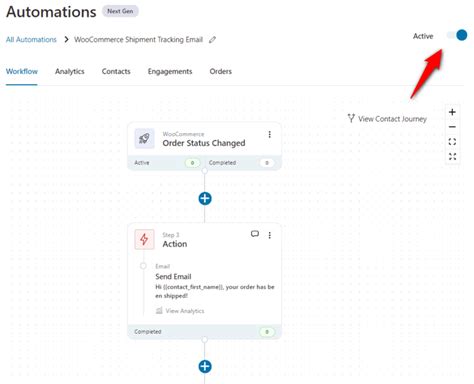Viewport: 474px width, 384px height.
Task: Open Action step three-dot menu
Action: coord(269,235)
